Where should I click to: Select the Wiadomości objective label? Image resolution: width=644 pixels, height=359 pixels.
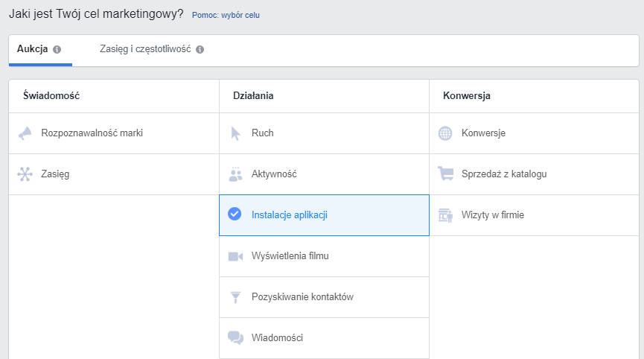tap(277, 338)
